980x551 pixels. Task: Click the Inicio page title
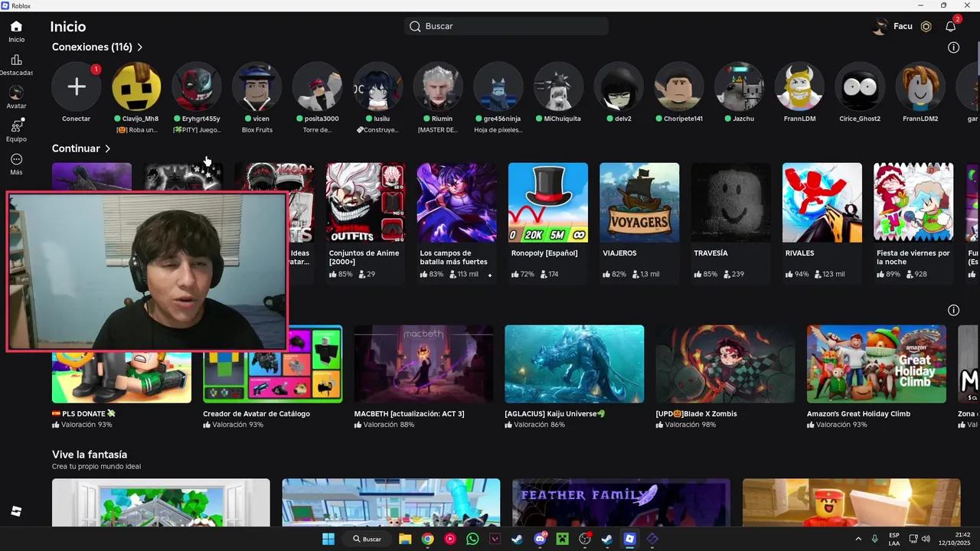pyautogui.click(x=68, y=27)
